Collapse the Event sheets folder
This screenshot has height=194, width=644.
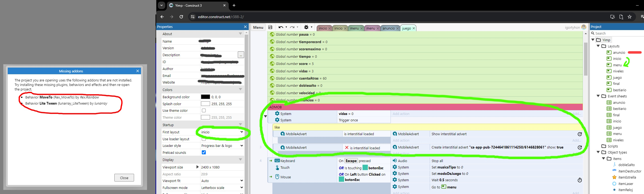tap(598, 96)
